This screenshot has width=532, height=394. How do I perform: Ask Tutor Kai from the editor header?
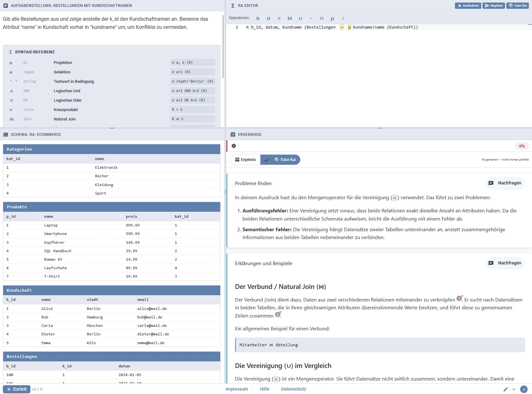pos(518,5)
